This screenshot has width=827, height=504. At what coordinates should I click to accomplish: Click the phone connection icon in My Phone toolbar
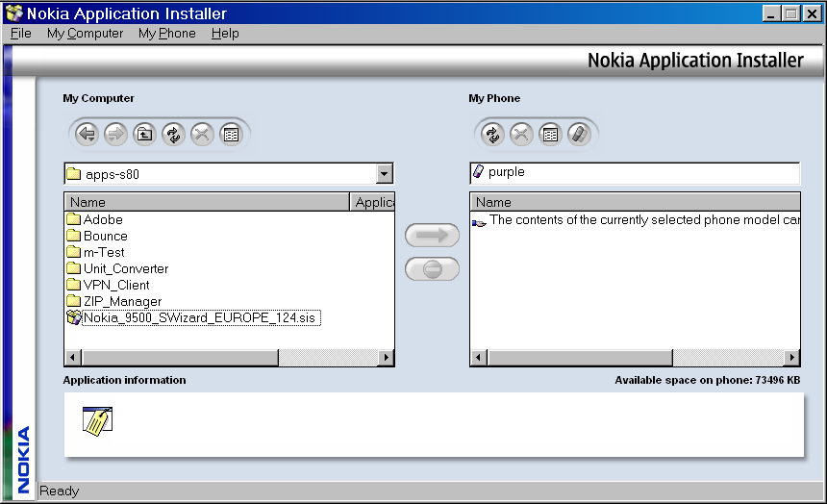(x=579, y=134)
